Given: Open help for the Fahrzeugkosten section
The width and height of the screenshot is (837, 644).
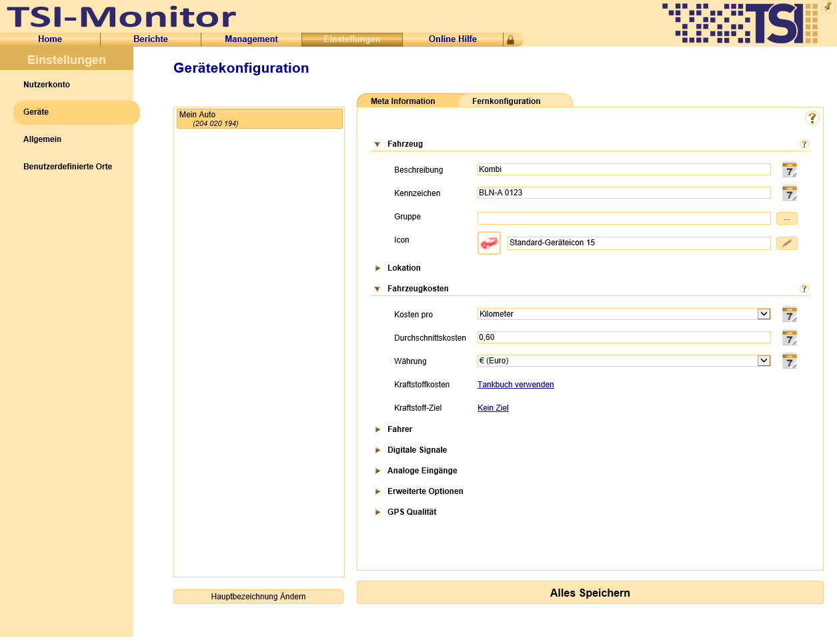Looking at the screenshot, I should pos(804,289).
